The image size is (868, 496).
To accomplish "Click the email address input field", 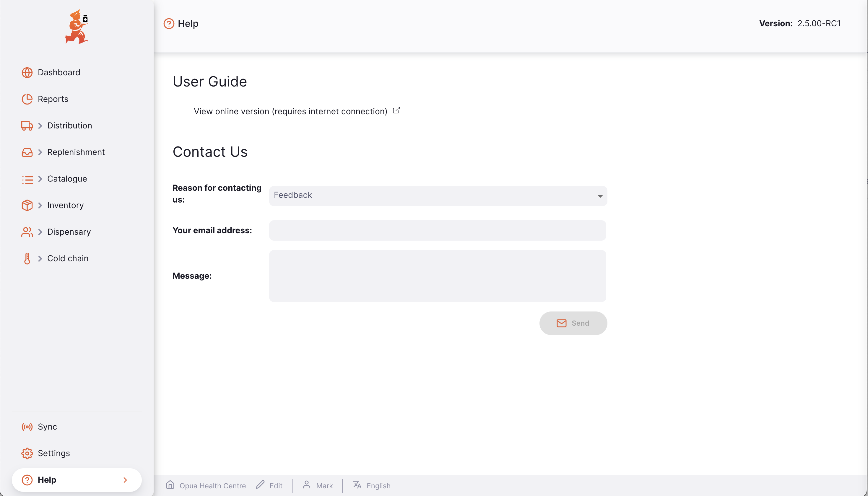I will click(x=438, y=231).
